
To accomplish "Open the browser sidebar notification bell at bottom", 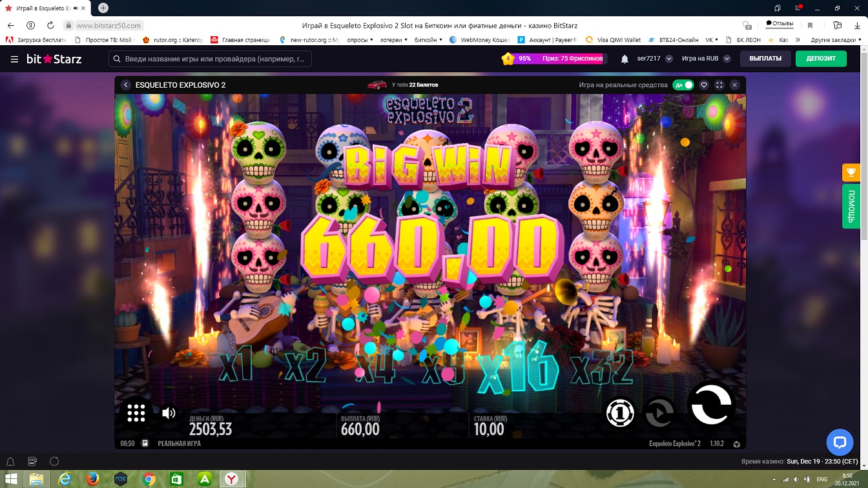I will click(x=10, y=462).
